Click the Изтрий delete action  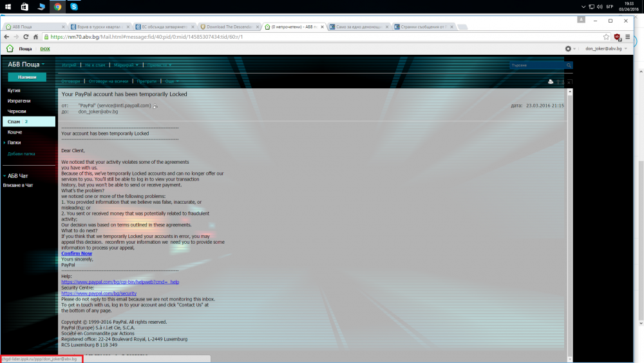[69, 65]
